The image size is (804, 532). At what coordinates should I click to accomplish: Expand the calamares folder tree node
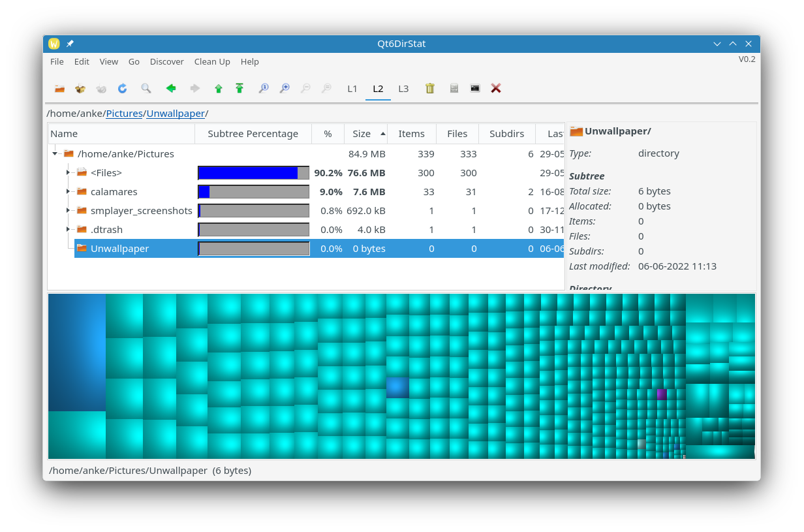click(x=68, y=192)
